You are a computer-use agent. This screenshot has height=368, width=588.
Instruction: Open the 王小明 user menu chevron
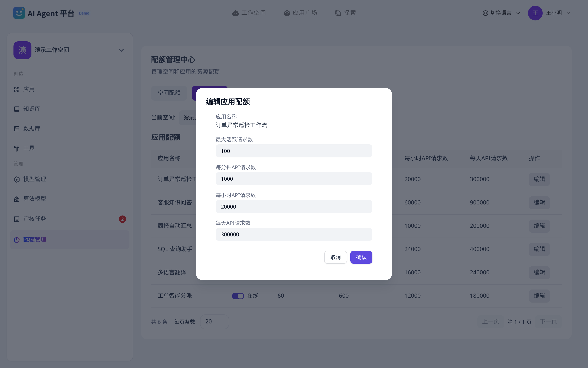point(568,13)
